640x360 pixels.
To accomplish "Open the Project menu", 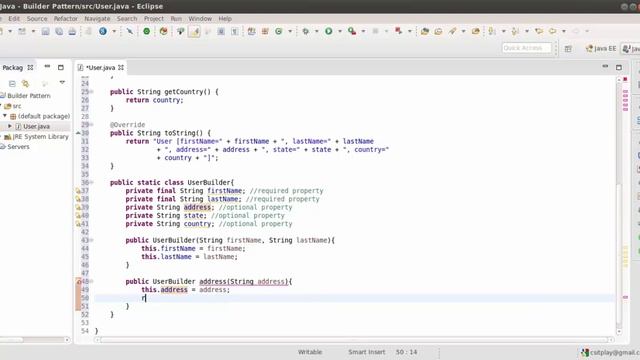I will (153, 19).
